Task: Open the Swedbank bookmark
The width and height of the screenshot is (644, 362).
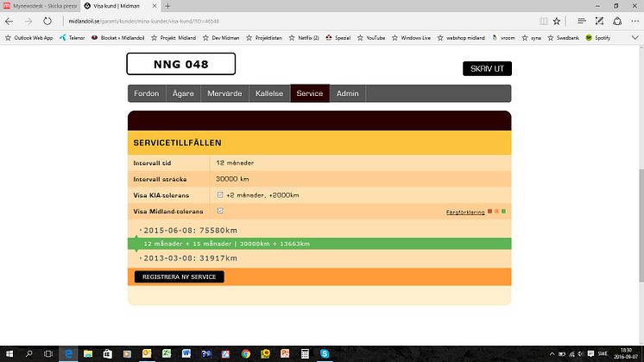Action: (x=563, y=38)
